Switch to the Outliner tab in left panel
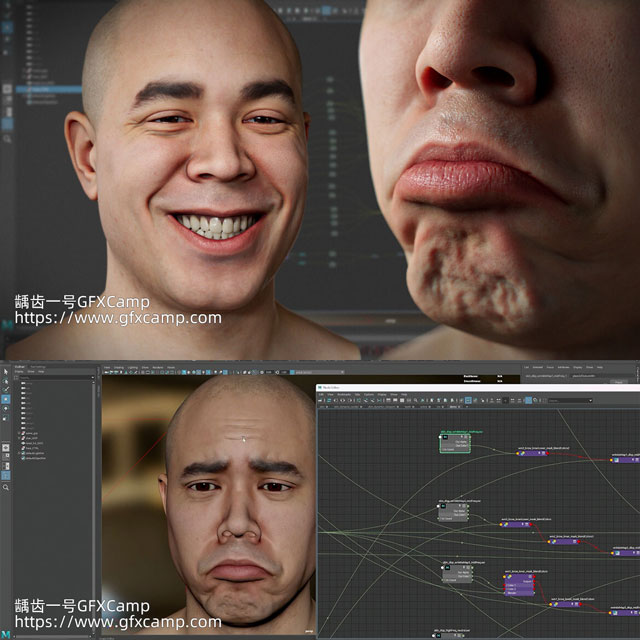The width and height of the screenshot is (640, 640). pyautogui.click(x=20, y=367)
